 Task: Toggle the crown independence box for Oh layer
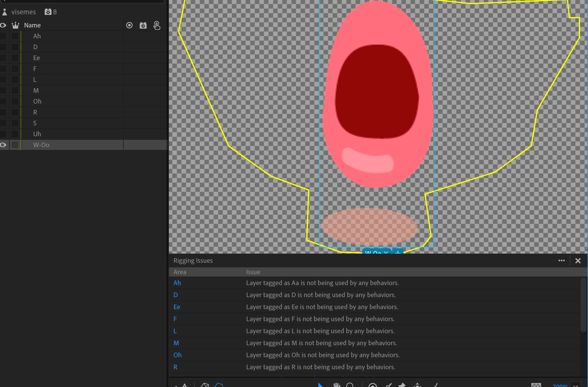(x=15, y=101)
